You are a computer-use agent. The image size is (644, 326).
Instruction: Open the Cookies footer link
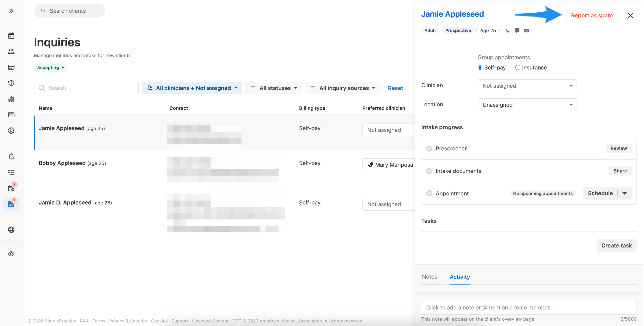coord(159,321)
